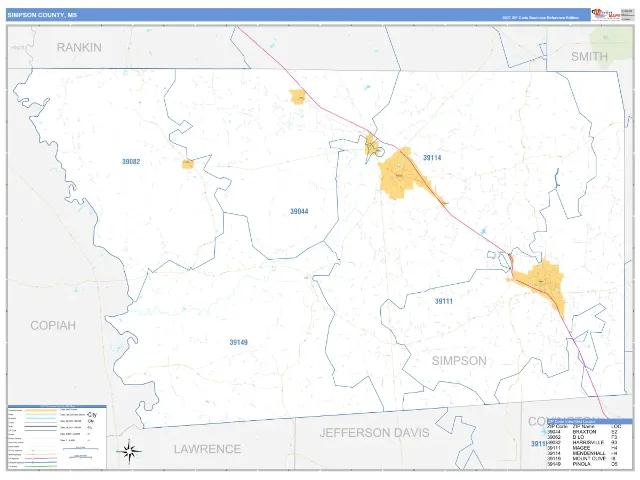Click the JEFFERSON DAVIS county label
The height and width of the screenshot is (480, 640).
374,433
